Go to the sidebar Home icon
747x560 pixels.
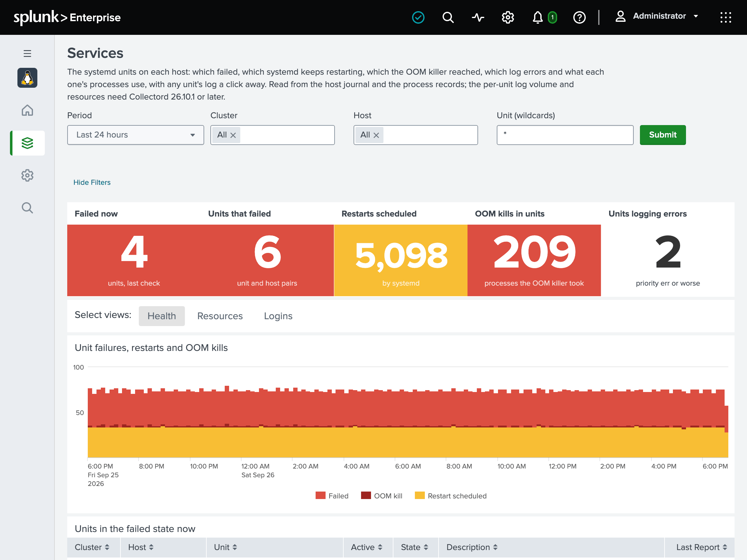pyautogui.click(x=27, y=110)
